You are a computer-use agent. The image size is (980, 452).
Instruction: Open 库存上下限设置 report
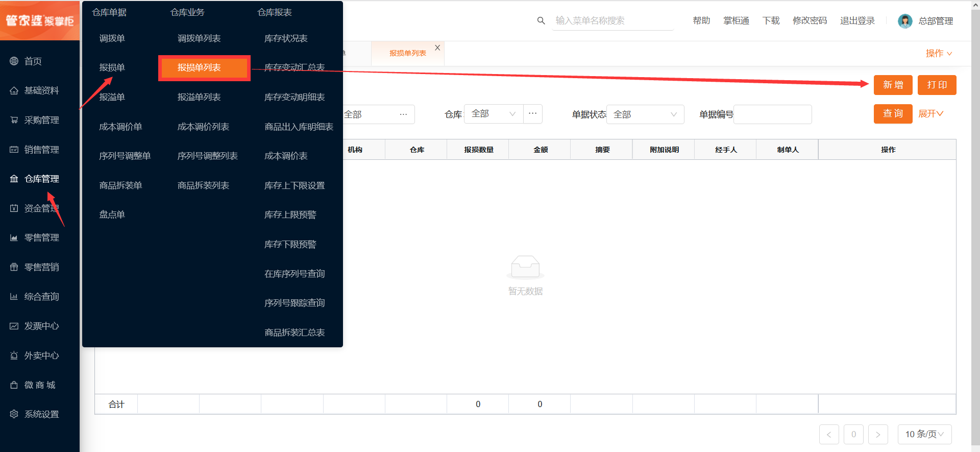click(x=295, y=185)
